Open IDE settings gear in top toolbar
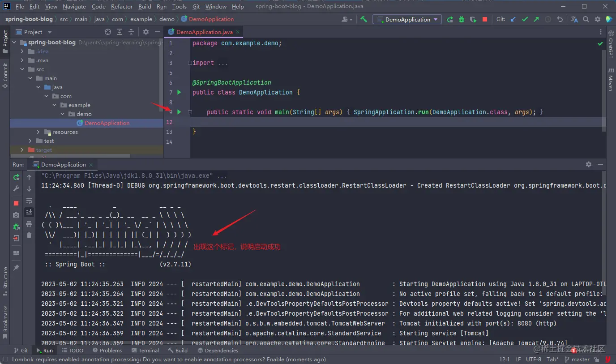 click(x=598, y=19)
